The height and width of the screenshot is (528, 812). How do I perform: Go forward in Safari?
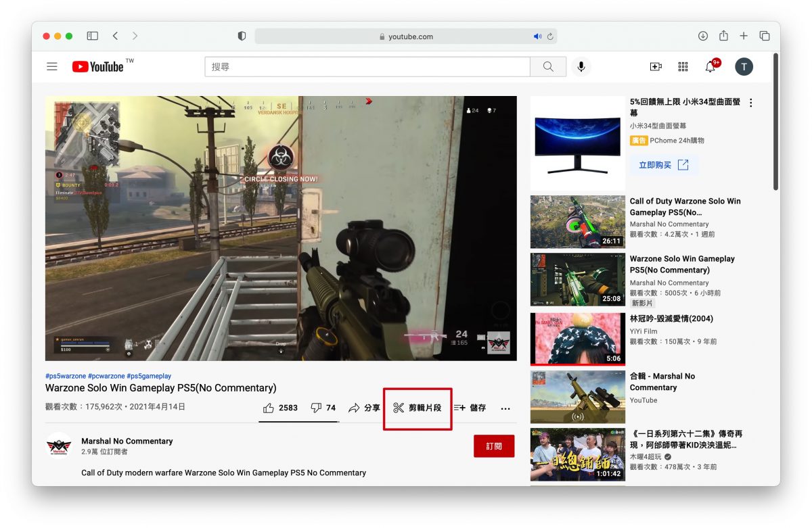(x=135, y=36)
